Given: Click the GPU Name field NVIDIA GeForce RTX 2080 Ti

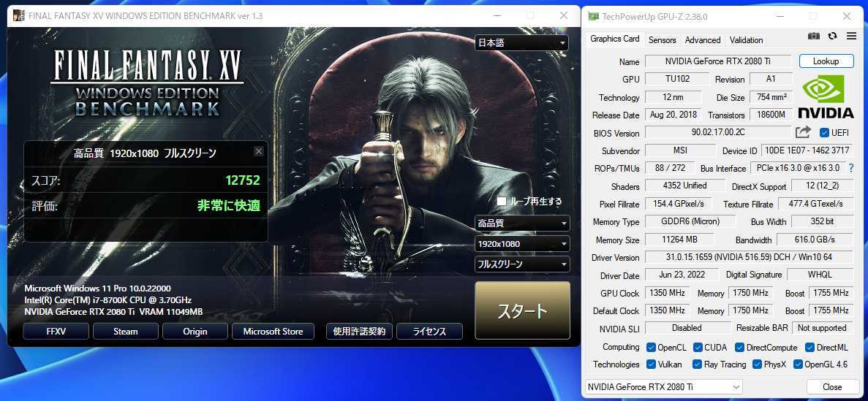Looking at the screenshot, I should pyautogui.click(x=719, y=61).
